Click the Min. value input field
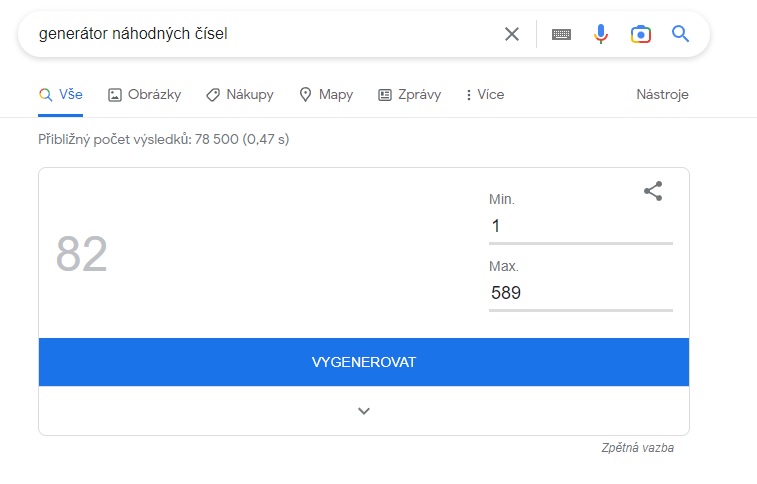Viewport: 757px width, 484px height. click(580, 227)
